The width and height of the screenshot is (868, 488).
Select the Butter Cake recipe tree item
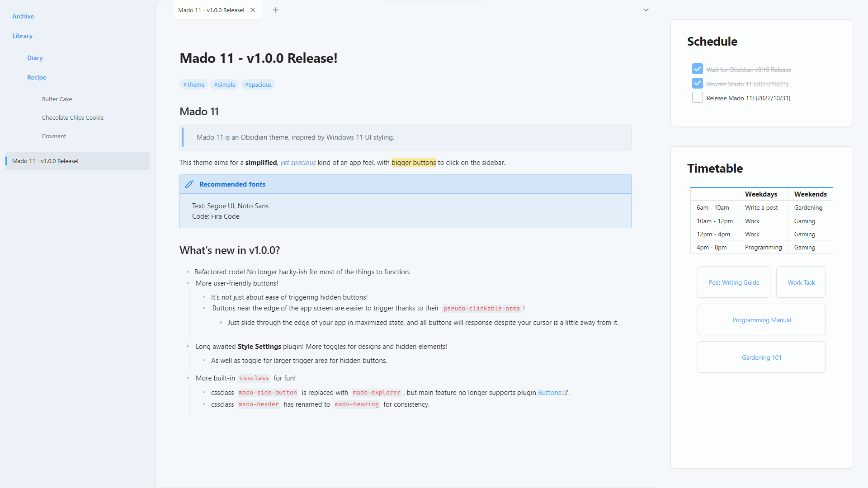point(57,99)
